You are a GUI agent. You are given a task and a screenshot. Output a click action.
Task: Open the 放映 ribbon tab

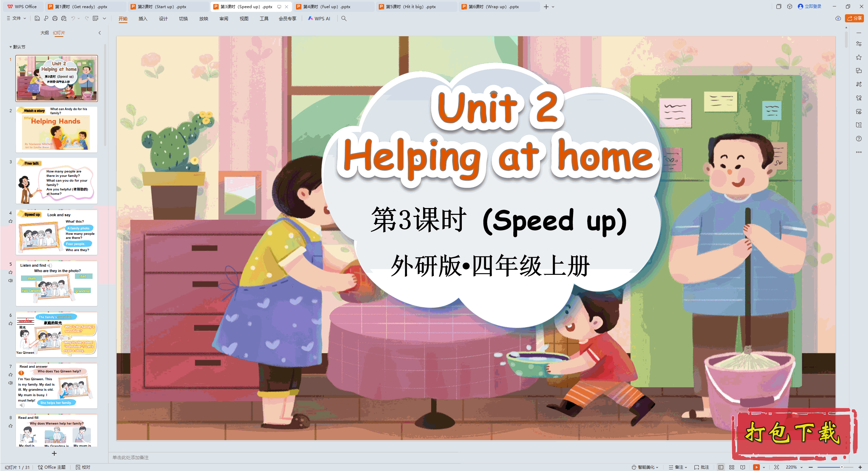pyautogui.click(x=204, y=19)
